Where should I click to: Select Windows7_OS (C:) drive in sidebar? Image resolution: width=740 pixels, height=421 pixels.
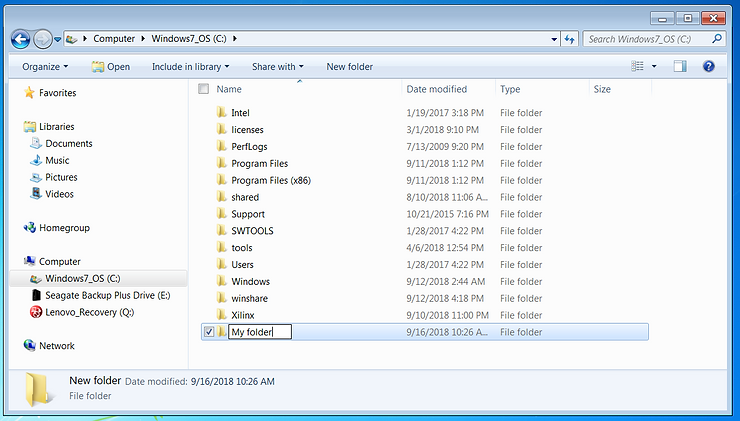[x=98, y=278]
